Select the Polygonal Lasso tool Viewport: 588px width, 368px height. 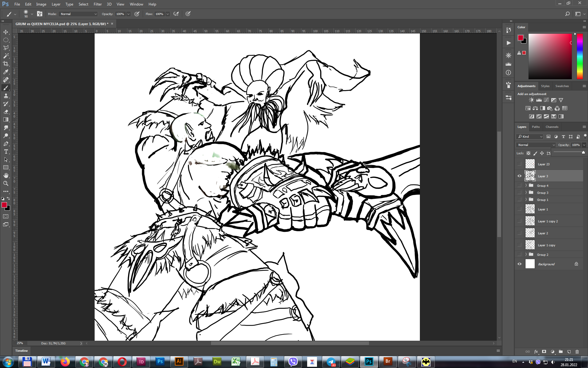pos(6,48)
